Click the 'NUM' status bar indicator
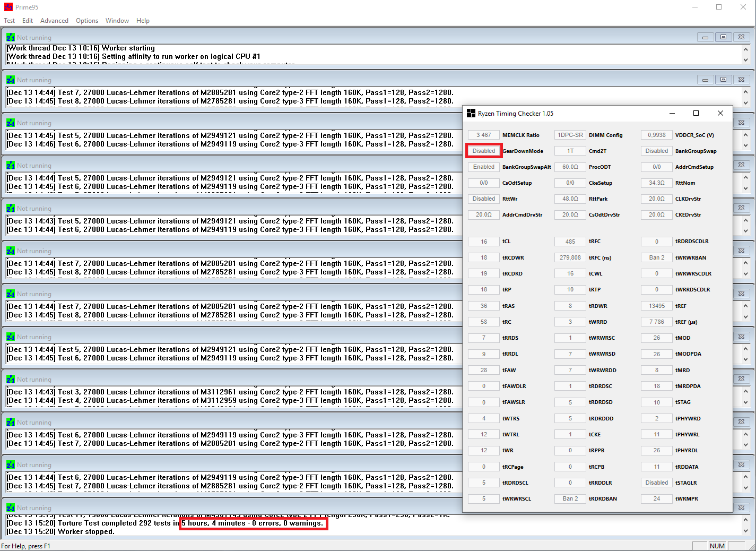The width and height of the screenshot is (756, 551). click(717, 546)
